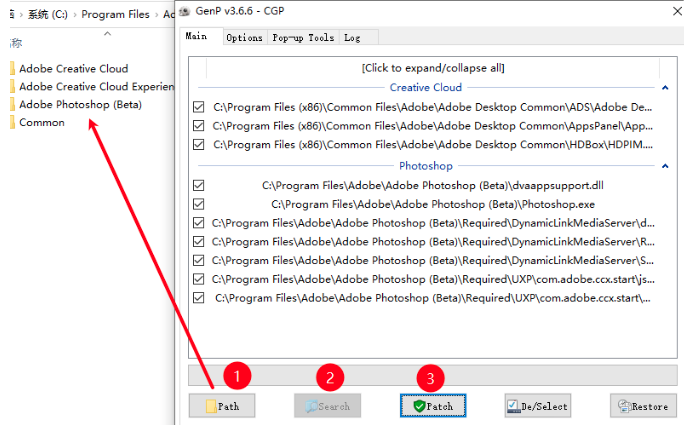Screen dimensions: 684x425
Task: Click 系统 (C:) in Explorer address bar
Action: click(48, 14)
